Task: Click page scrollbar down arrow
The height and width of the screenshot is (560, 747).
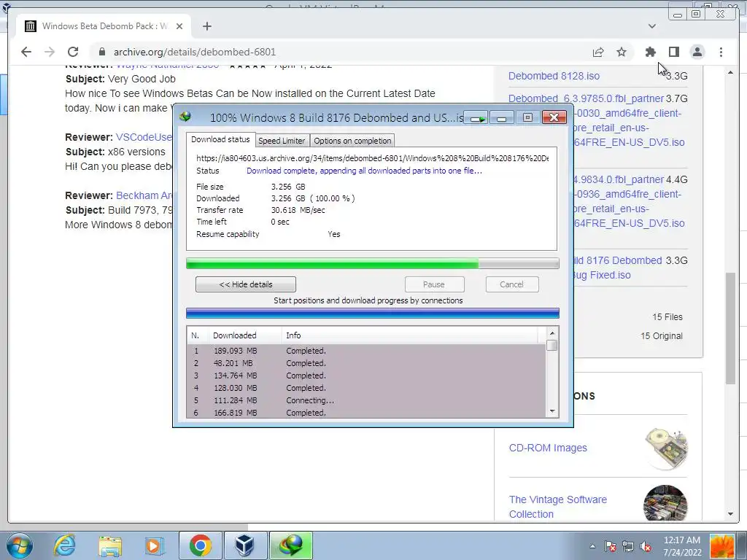Action: click(x=731, y=514)
